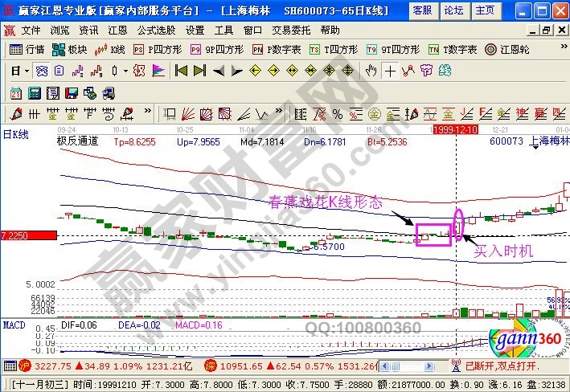The width and height of the screenshot is (570, 392).
Task: Select the square measurement tool
Action: [170, 114]
